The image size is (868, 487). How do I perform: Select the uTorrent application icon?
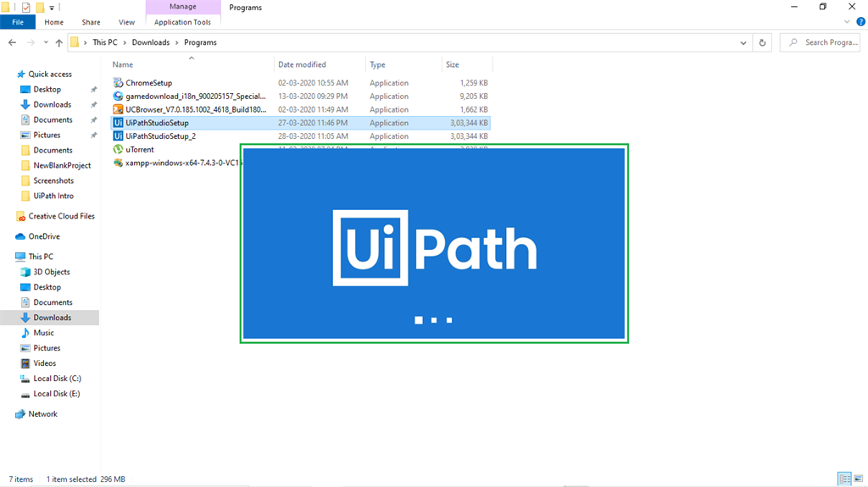pyautogui.click(x=118, y=149)
